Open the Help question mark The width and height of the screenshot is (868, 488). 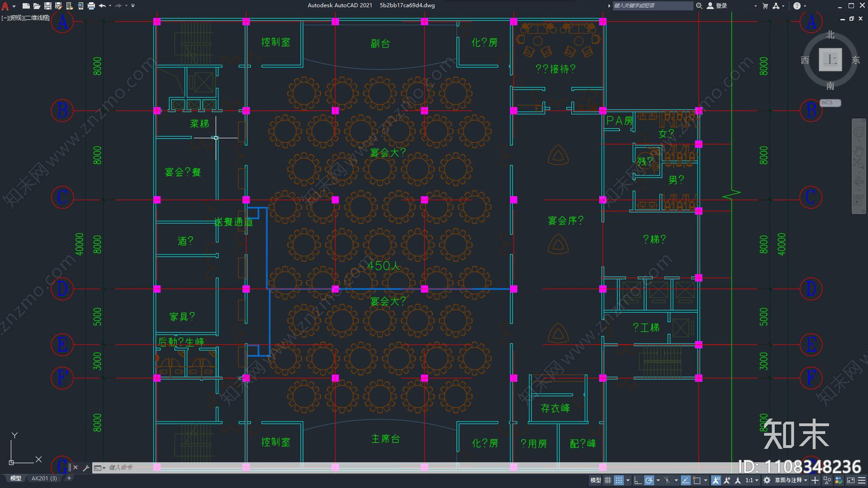[x=796, y=5]
